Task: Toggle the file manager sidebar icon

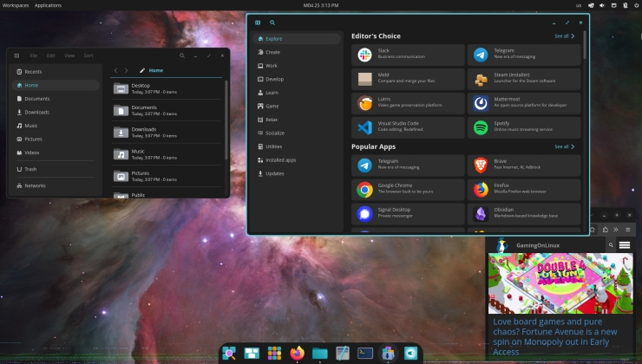Action: pos(16,55)
